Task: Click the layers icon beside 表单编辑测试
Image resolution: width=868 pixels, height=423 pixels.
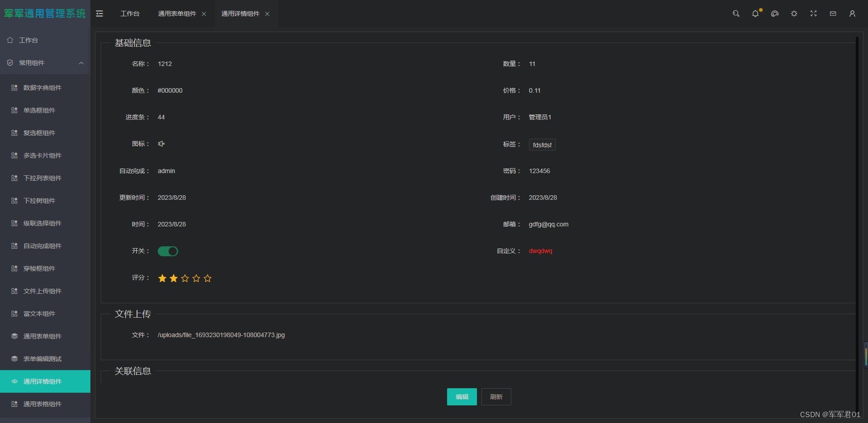Action: [14, 359]
